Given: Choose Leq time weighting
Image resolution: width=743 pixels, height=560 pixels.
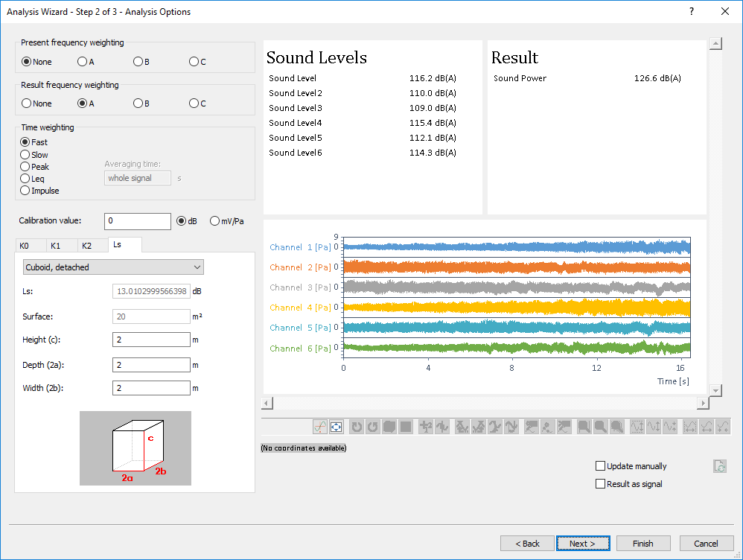Looking at the screenshot, I should coord(32,178).
